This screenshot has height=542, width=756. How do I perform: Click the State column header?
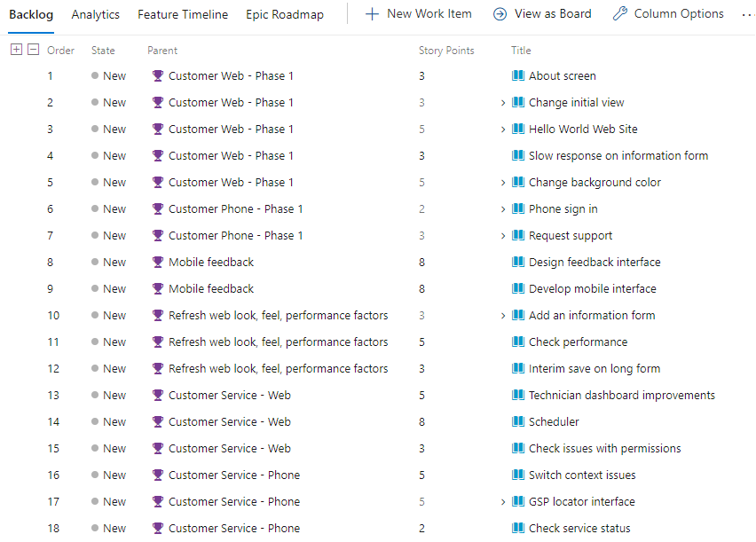pyautogui.click(x=103, y=51)
